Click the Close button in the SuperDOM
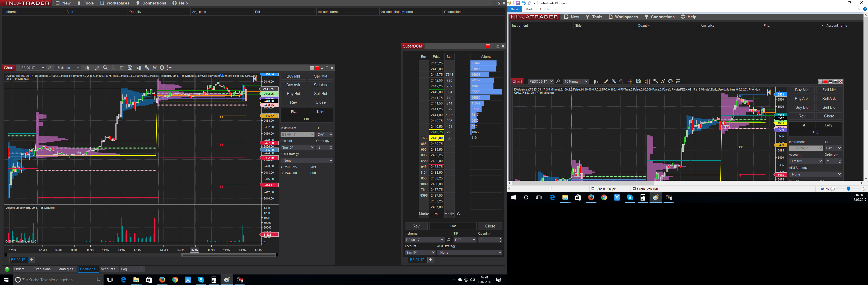This screenshot has height=285, width=868. coord(490,226)
